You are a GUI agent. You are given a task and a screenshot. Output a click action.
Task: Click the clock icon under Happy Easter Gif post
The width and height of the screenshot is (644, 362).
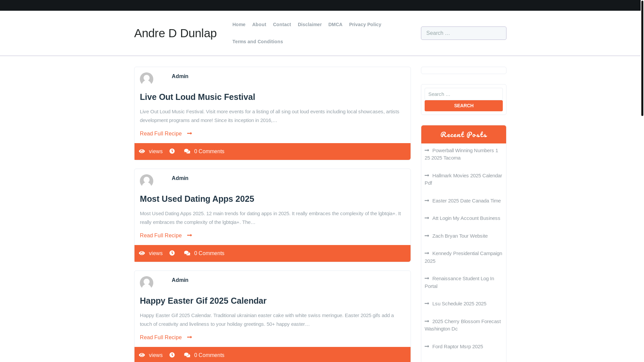172,355
